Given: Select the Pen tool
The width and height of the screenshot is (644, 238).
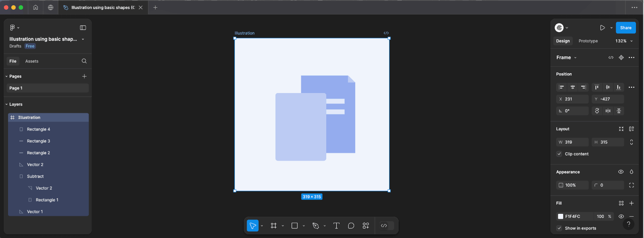Looking at the screenshot, I should 316,226.
